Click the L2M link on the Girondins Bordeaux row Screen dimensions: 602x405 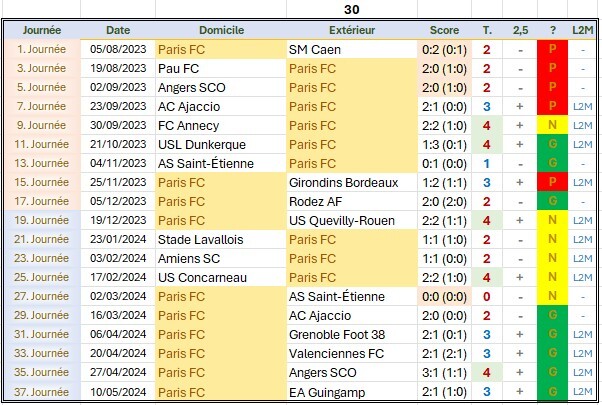[582, 182]
